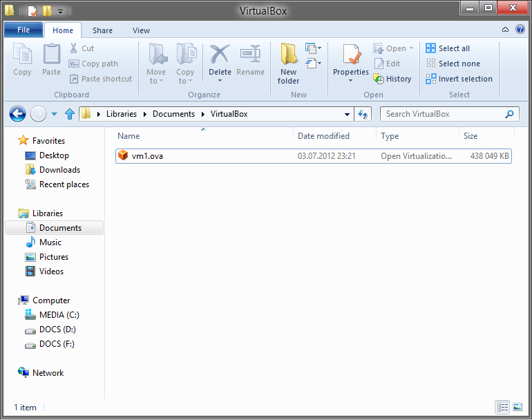
Task: Open Help via question mark icon
Action: pyautogui.click(x=520, y=29)
